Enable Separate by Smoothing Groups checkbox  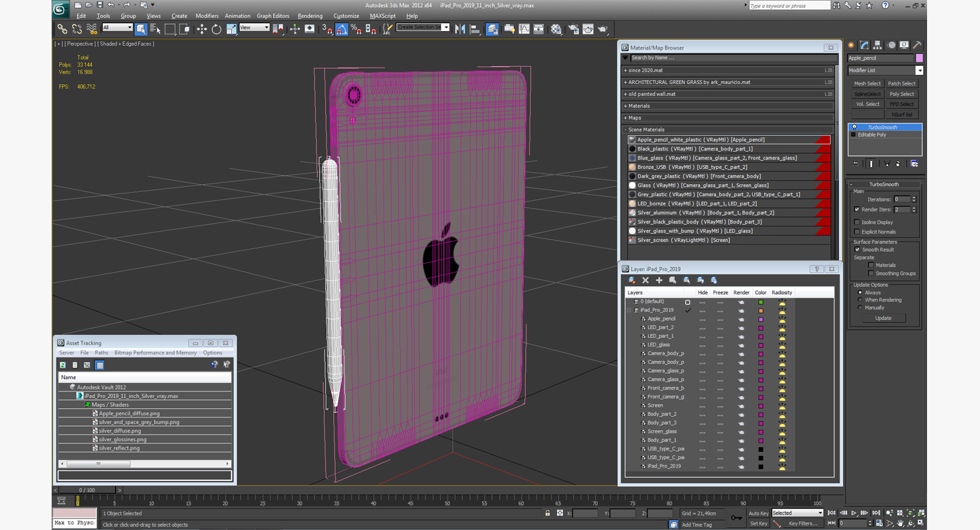point(871,273)
